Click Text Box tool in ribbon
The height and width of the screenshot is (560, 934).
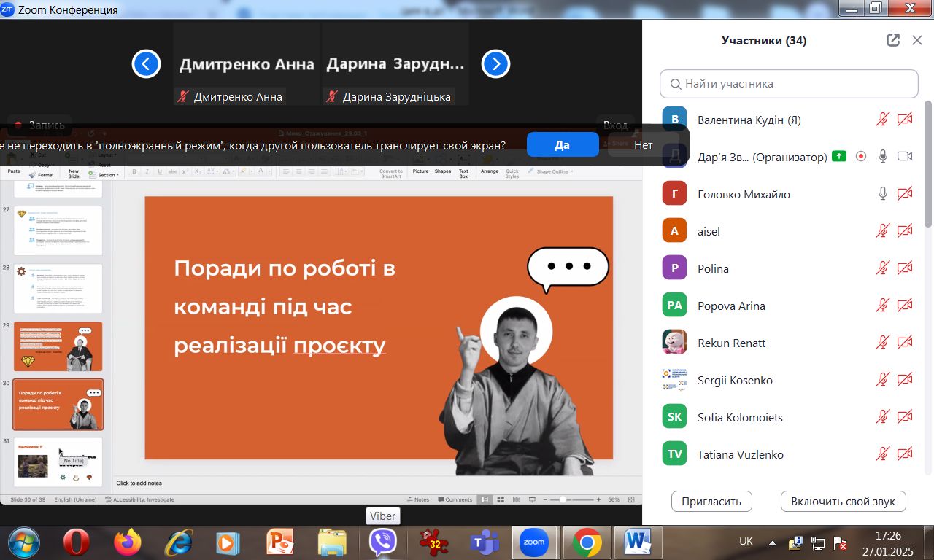(463, 173)
